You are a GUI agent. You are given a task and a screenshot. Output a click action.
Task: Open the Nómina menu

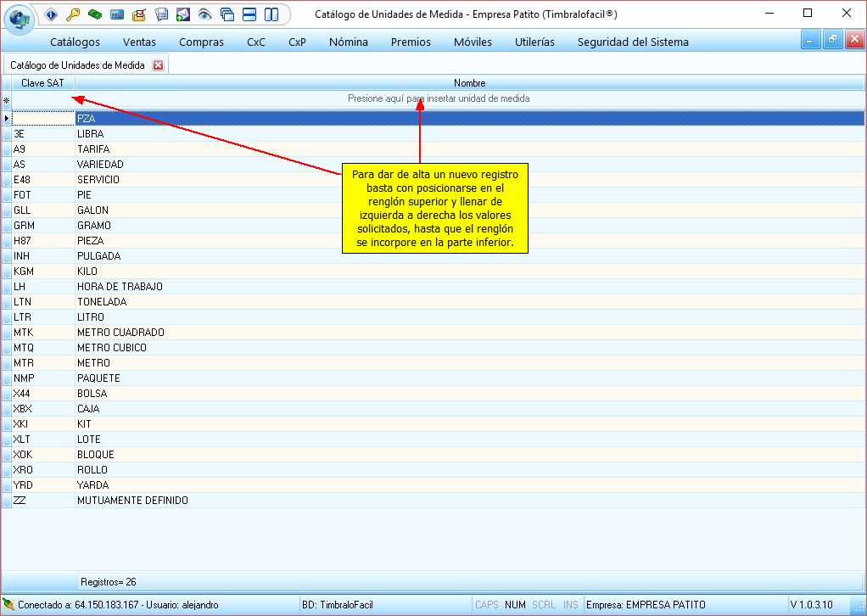tap(349, 42)
